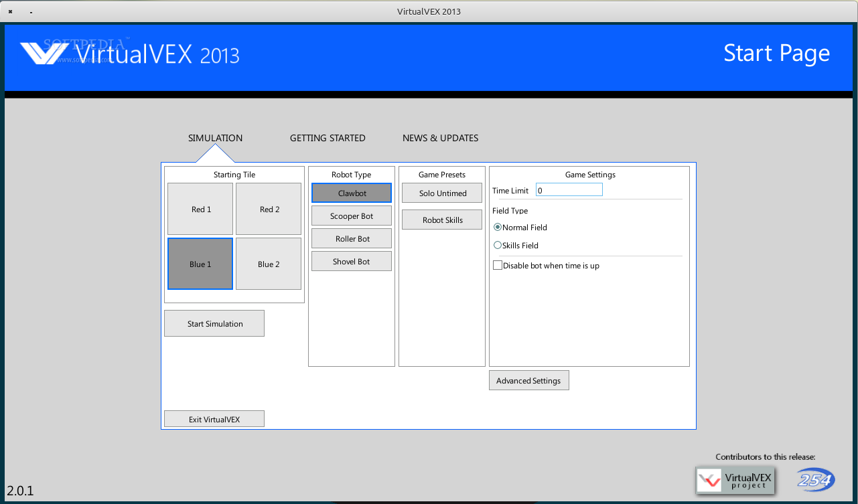Viewport: 858px width, 504px height.
Task: Open Advanced Settings
Action: pyautogui.click(x=529, y=380)
